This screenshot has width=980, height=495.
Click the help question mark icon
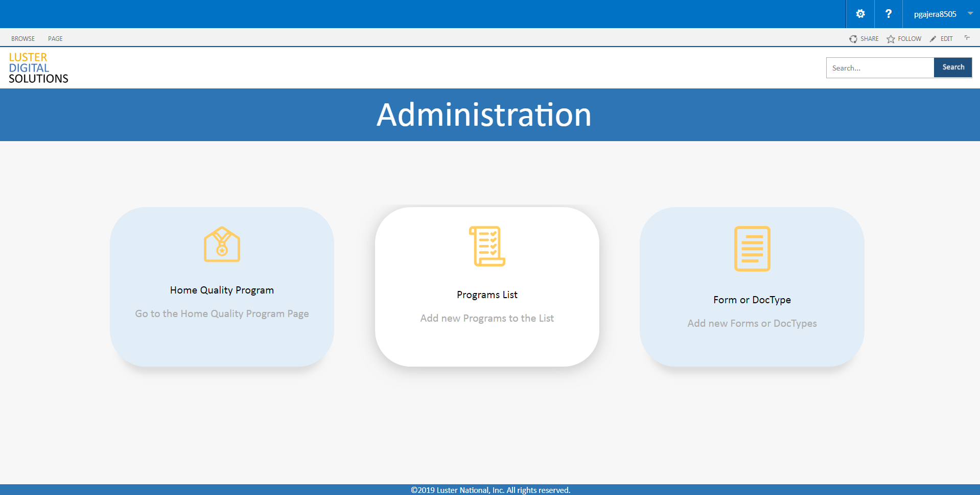coord(889,14)
